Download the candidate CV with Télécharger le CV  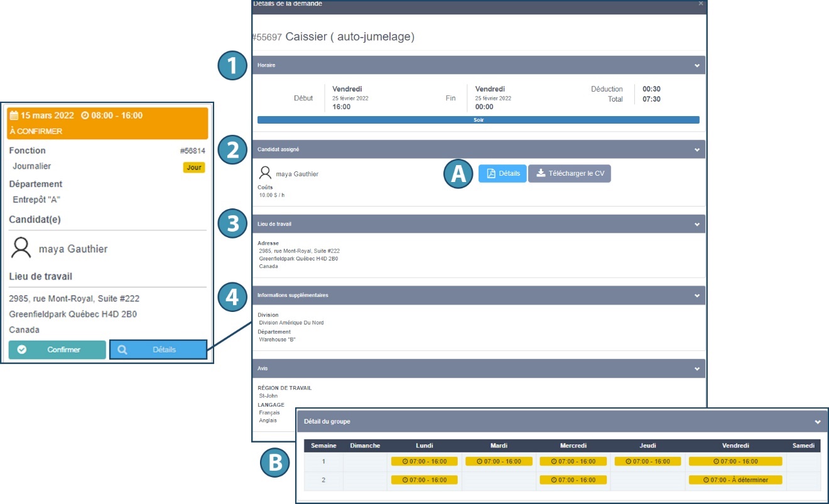[569, 174]
